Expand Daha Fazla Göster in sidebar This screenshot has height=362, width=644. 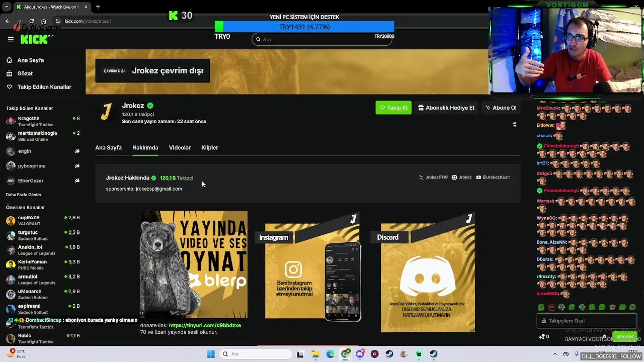24,195
